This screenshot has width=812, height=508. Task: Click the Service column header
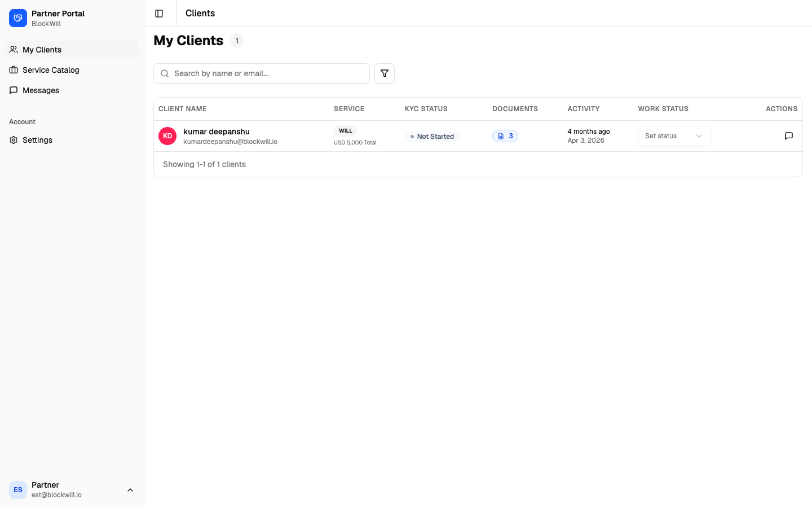349,109
